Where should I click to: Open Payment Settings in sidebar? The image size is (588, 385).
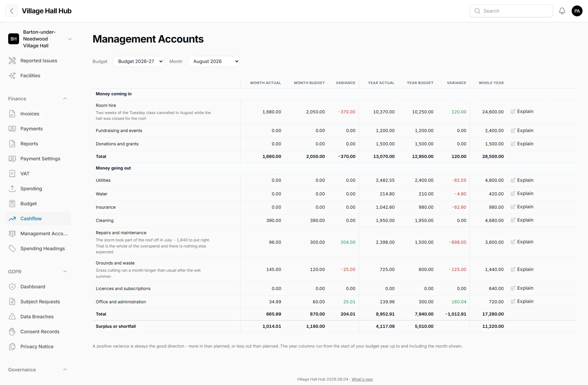(x=38, y=159)
